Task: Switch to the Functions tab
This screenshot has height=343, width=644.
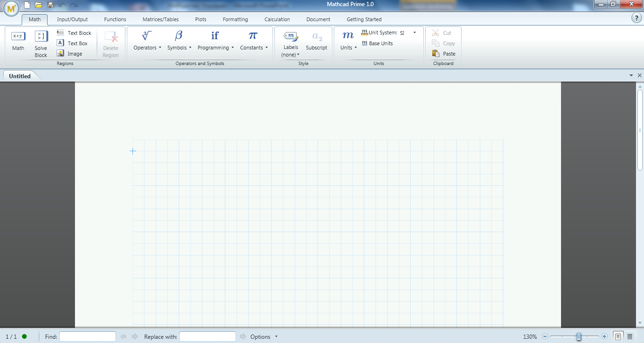Action: pos(115,19)
